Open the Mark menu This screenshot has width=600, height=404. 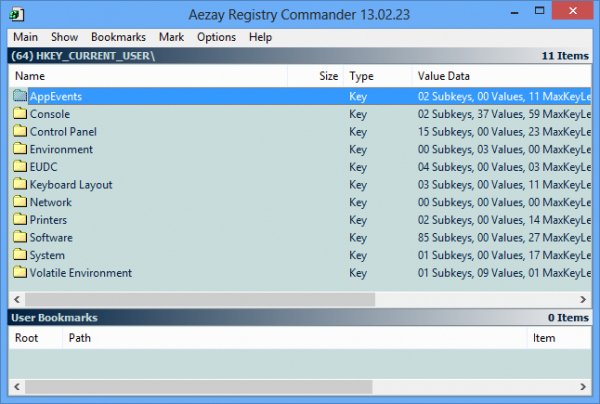[x=171, y=37]
